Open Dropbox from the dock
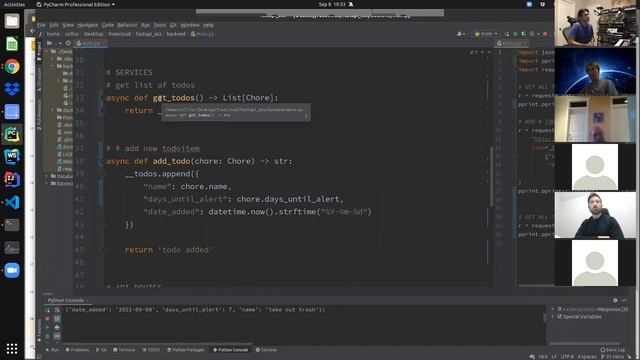Image resolution: width=640 pixels, height=360 pixels. tap(12, 89)
